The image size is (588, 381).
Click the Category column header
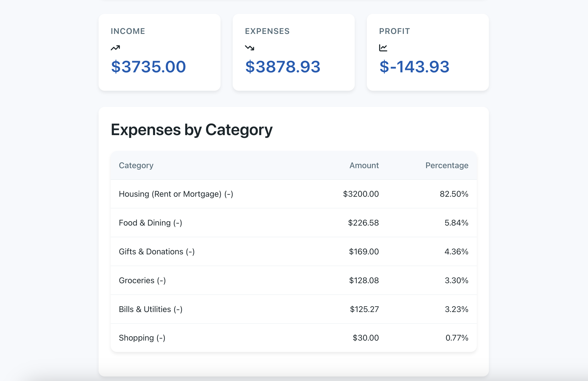tap(136, 165)
